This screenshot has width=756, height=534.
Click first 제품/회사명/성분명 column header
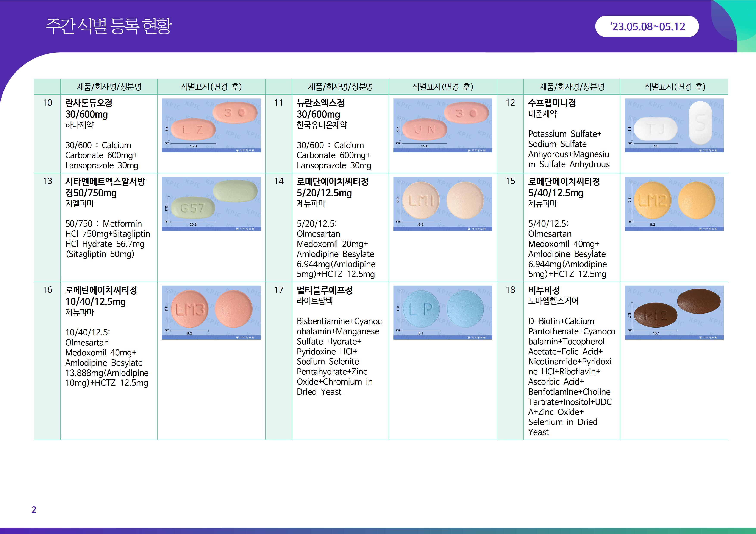pos(109,87)
